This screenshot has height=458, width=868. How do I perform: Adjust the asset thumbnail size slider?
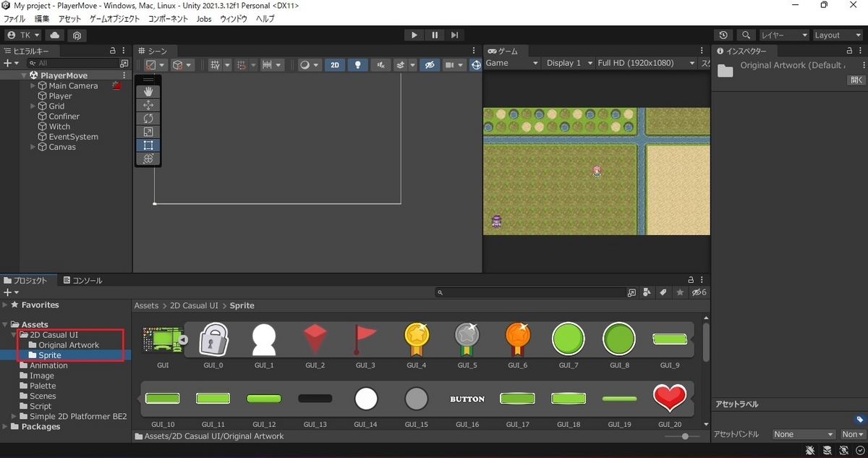coord(684,436)
